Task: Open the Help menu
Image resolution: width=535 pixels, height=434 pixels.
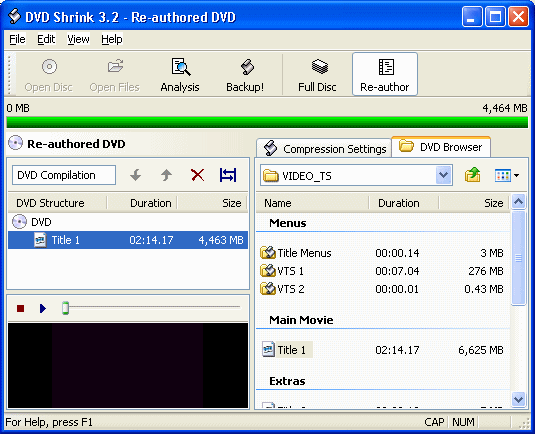Action: (112, 39)
